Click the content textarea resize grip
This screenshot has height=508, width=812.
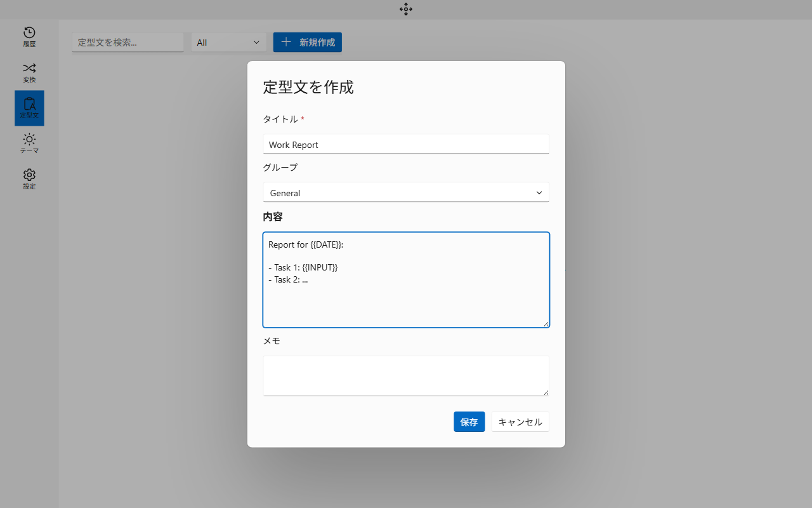tap(546, 324)
